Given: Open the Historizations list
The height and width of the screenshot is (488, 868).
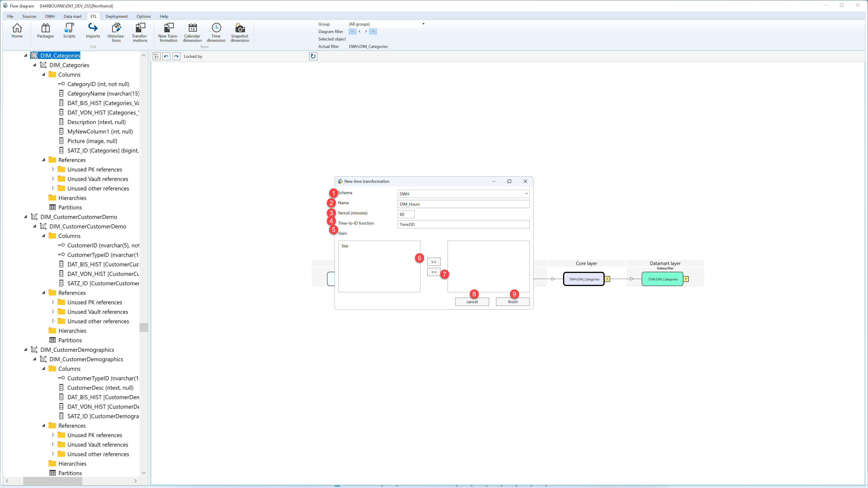Looking at the screenshot, I should (116, 33).
